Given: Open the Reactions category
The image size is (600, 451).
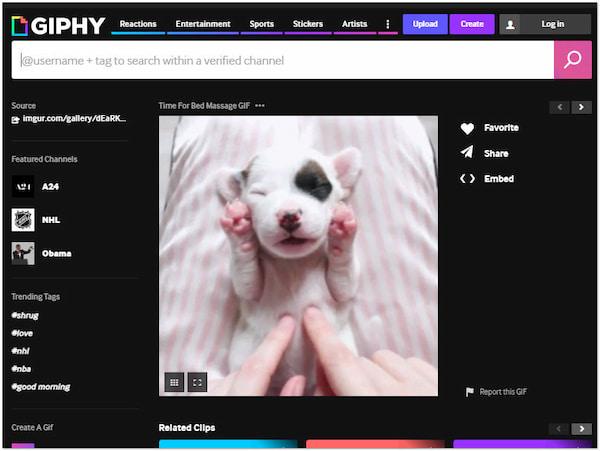Looking at the screenshot, I should (x=138, y=24).
